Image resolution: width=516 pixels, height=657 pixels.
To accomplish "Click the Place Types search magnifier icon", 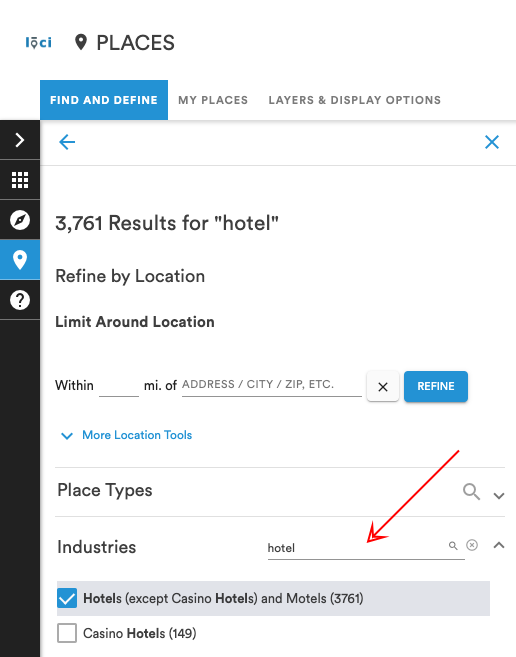I will (471, 491).
